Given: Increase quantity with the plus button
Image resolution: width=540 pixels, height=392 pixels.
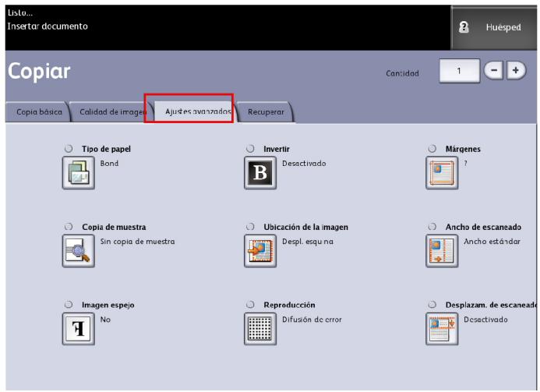Looking at the screenshot, I should 515,72.
